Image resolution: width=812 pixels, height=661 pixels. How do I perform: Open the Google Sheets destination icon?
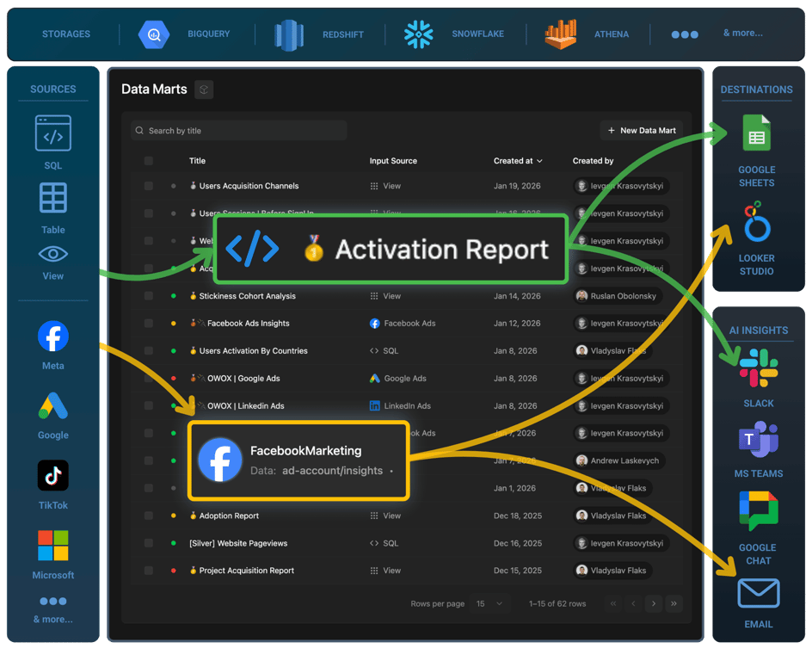pos(757,133)
